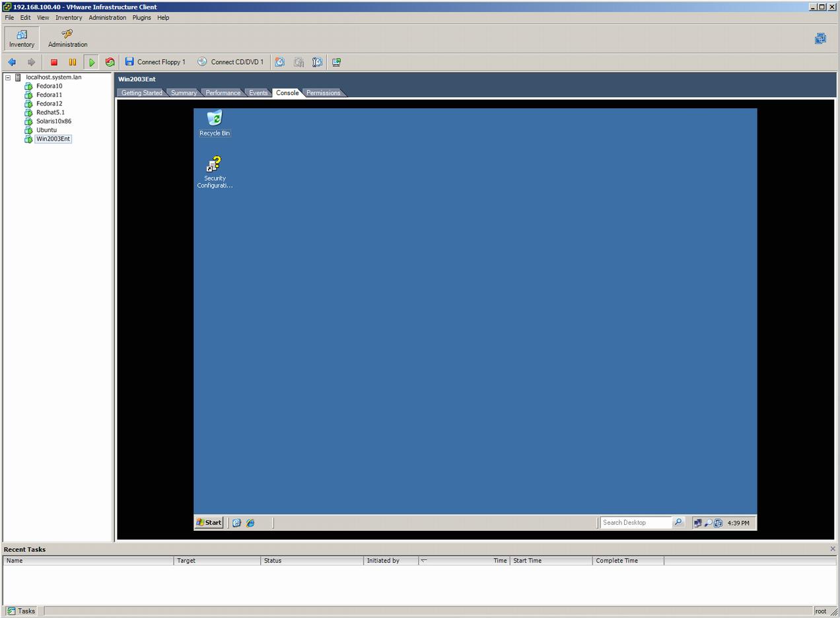Sort Recent Tasks by Time column
The image size is (840, 618).
tap(464, 561)
